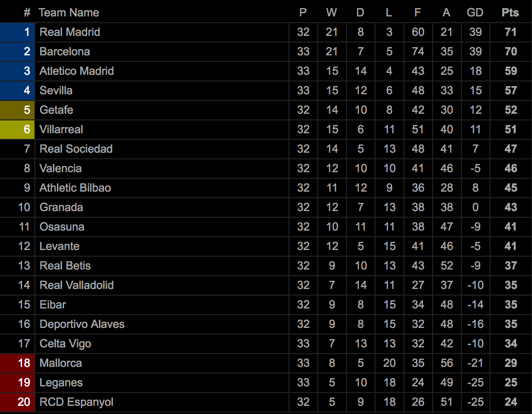This screenshot has height=414, width=532.
Task: Click the red position 18 cell
Action: [17, 363]
